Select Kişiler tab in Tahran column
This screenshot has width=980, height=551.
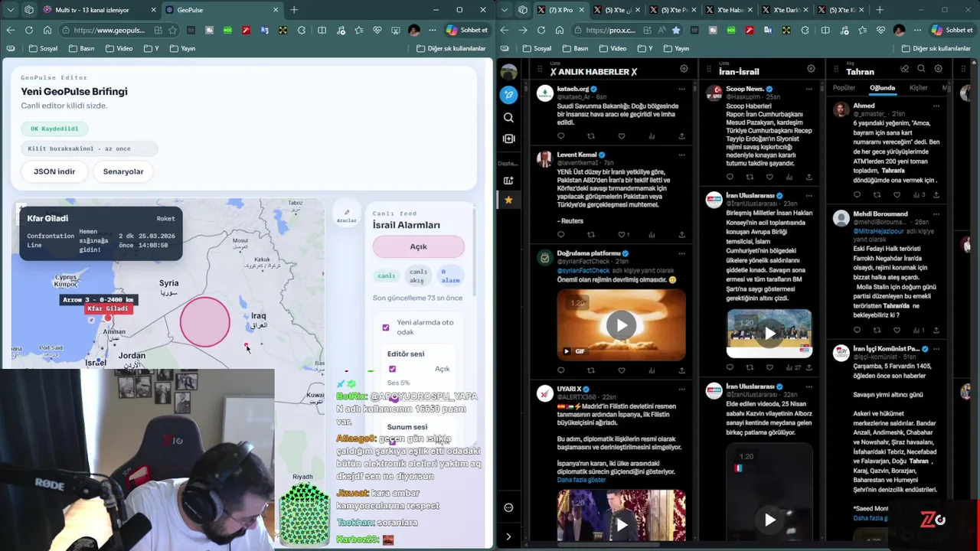918,87
